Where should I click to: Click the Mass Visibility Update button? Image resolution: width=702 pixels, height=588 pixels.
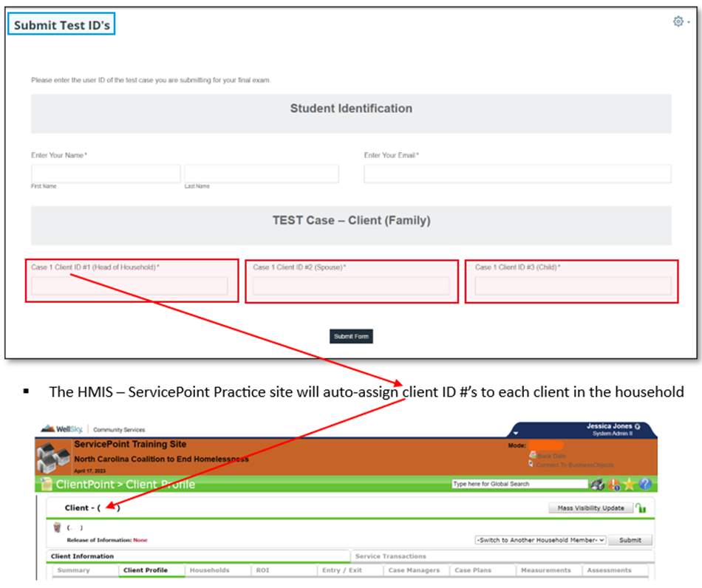click(590, 508)
